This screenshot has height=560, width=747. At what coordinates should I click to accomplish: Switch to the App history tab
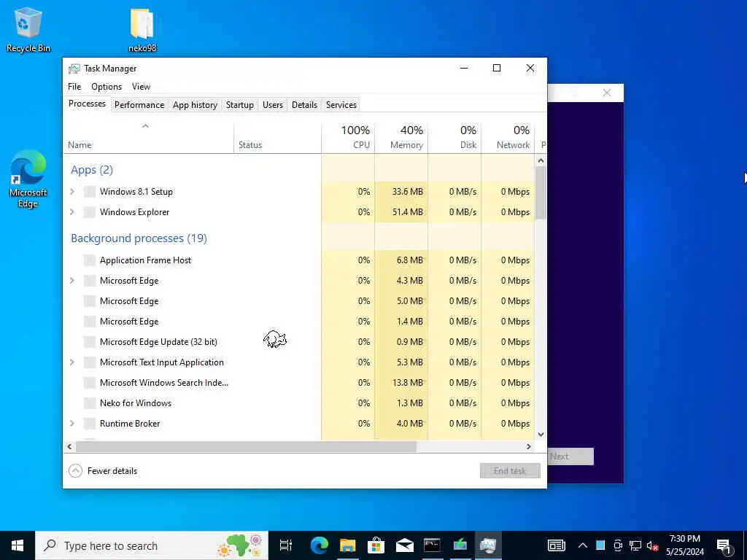(x=195, y=105)
